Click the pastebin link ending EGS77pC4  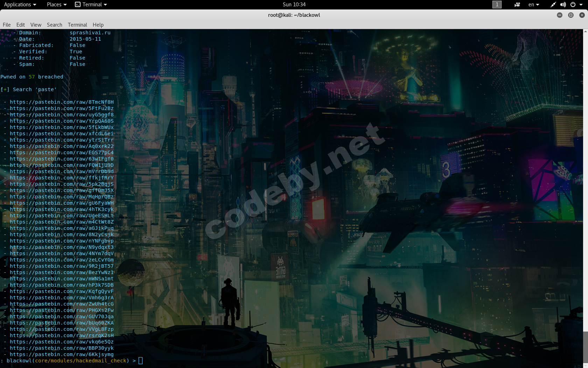(62, 152)
